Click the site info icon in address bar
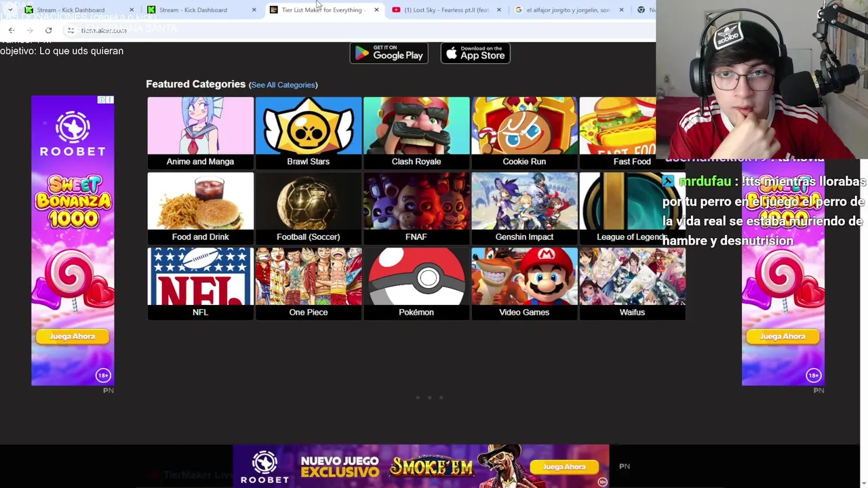 (71, 30)
